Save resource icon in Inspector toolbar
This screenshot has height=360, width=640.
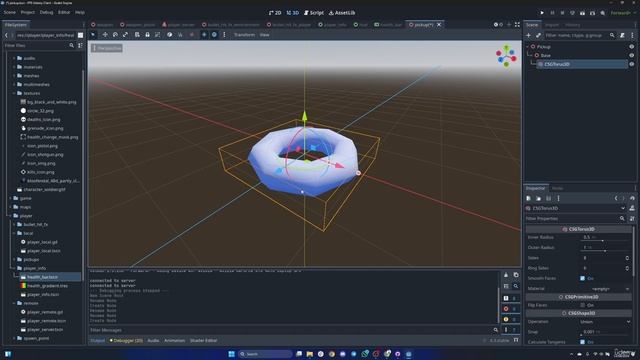coord(549,198)
